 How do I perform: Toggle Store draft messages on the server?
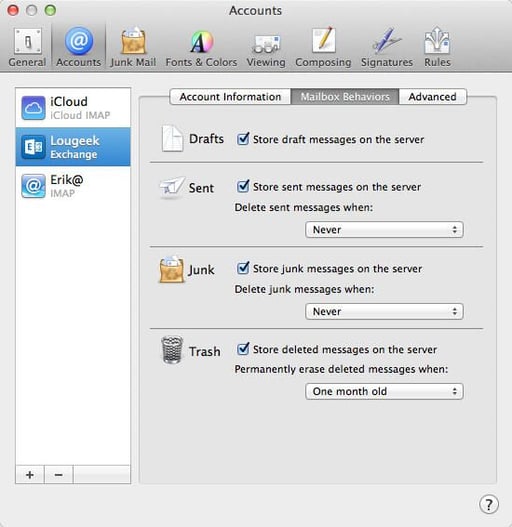click(243, 139)
